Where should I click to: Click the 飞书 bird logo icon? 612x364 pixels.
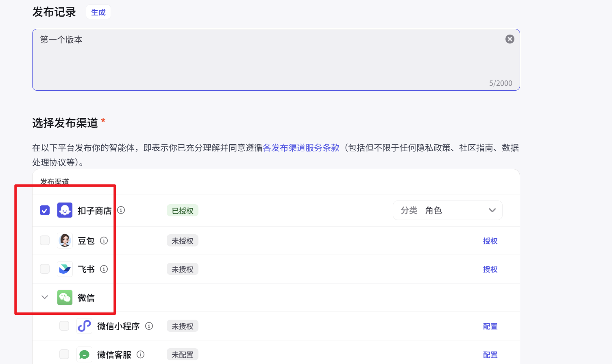coord(65,269)
